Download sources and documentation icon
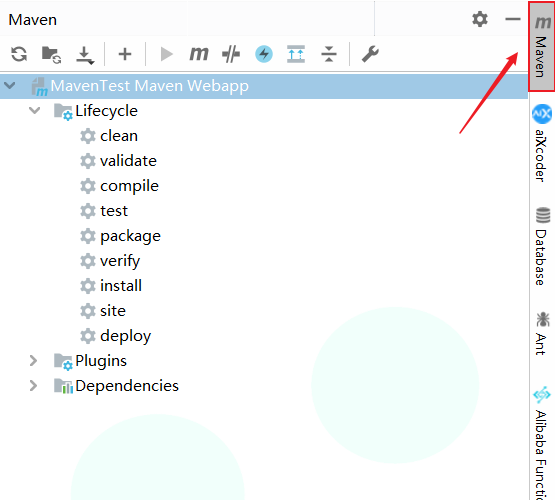Screen dimensions: 555x500 pyautogui.click(x=85, y=55)
